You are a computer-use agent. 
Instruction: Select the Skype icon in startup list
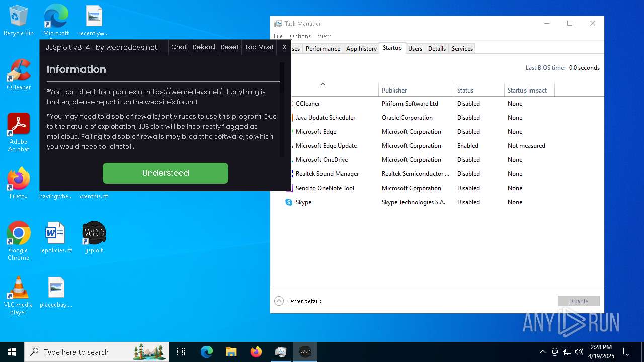click(x=289, y=202)
